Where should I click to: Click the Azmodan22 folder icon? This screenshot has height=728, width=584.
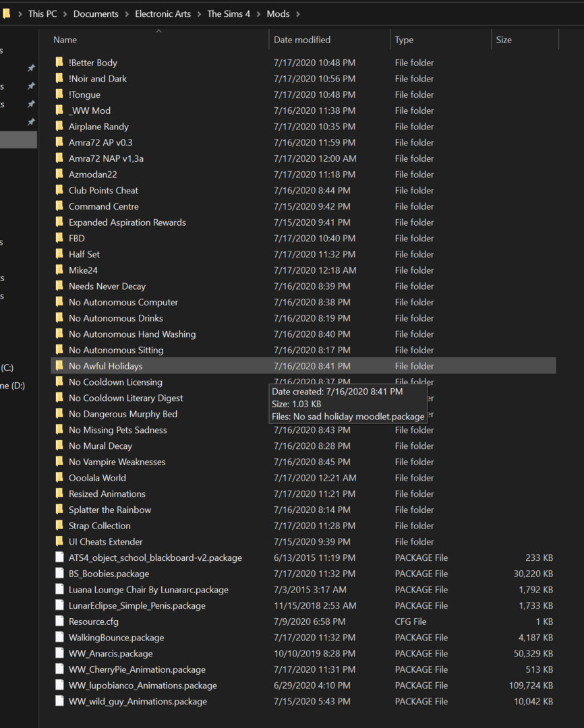pos(59,174)
